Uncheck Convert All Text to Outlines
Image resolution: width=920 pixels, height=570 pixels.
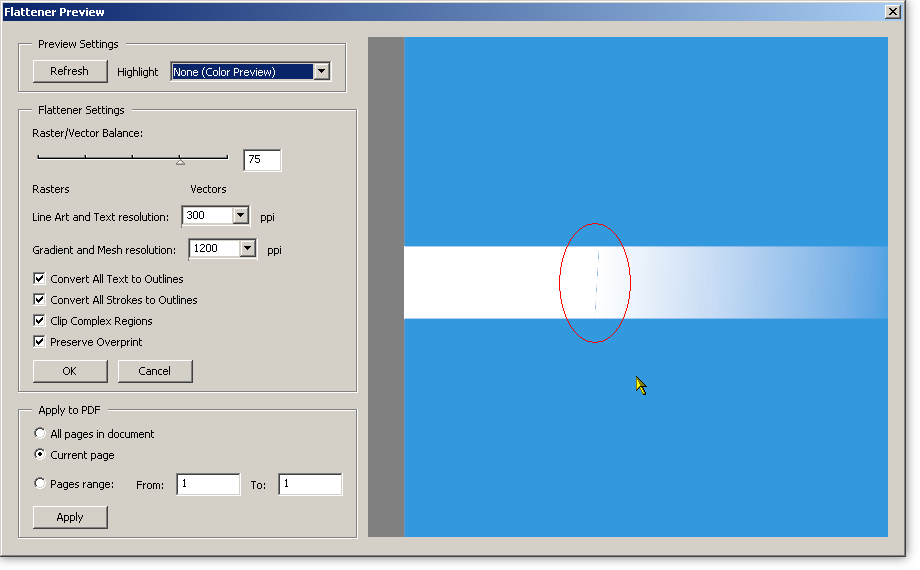pos(39,279)
